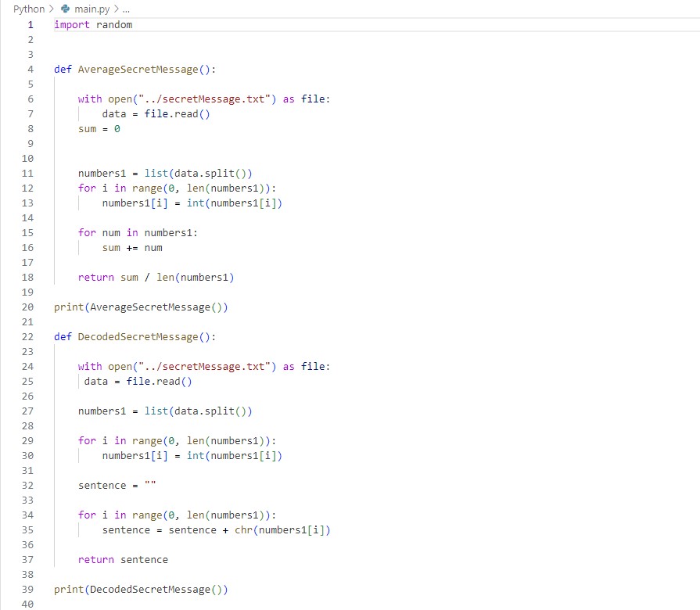Click the return sum / len(numbers1) line

[x=156, y=278]
